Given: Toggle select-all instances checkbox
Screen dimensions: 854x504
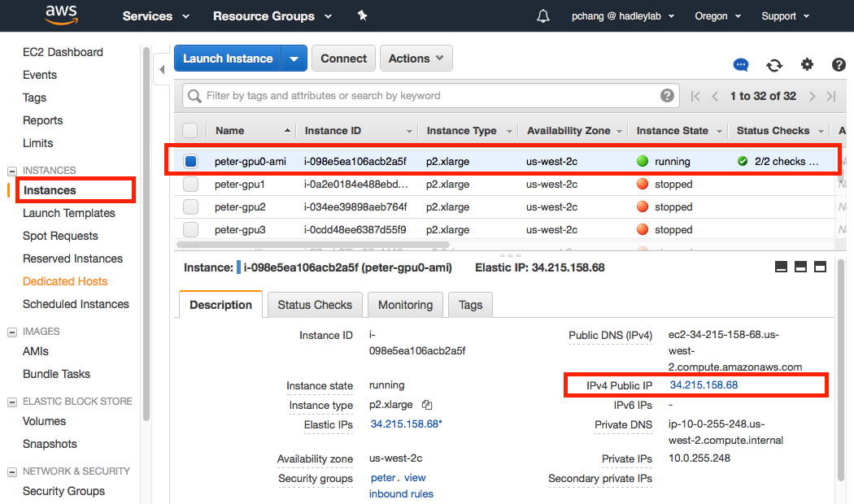Looking at the screenshot, I should (190, 131).
